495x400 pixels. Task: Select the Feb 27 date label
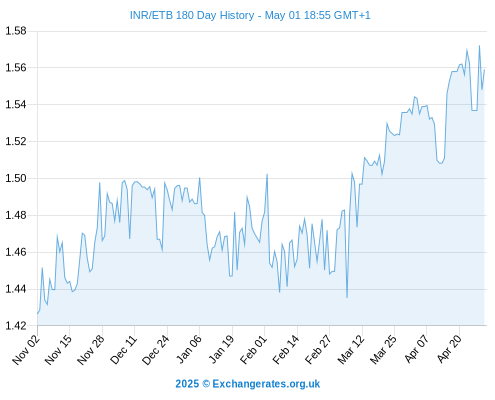[x=318, y=350]
